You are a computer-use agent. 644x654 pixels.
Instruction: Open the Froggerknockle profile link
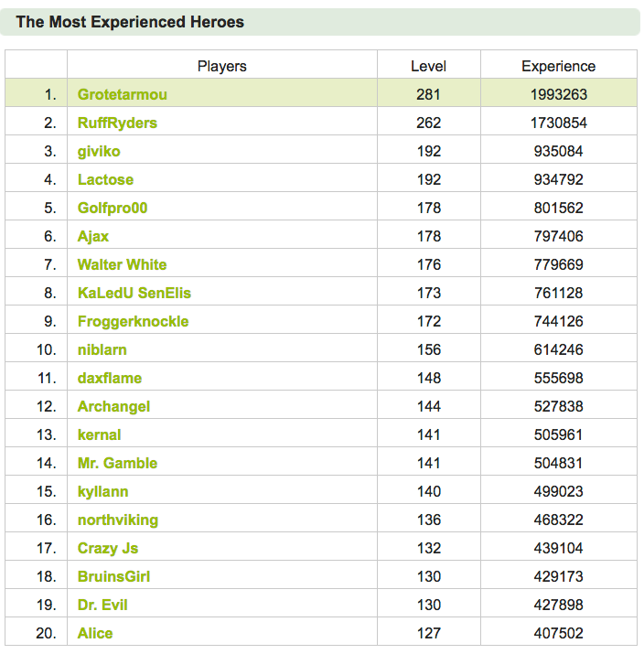[x=133, y=322]
